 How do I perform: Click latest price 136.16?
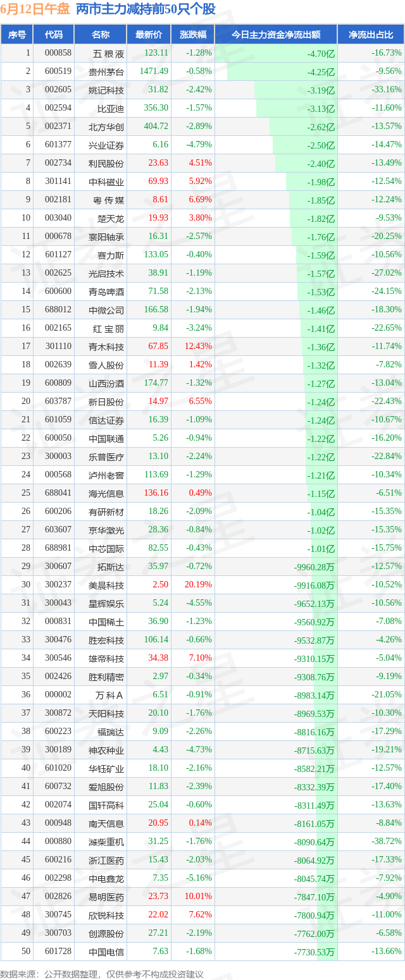pos(156,493)
